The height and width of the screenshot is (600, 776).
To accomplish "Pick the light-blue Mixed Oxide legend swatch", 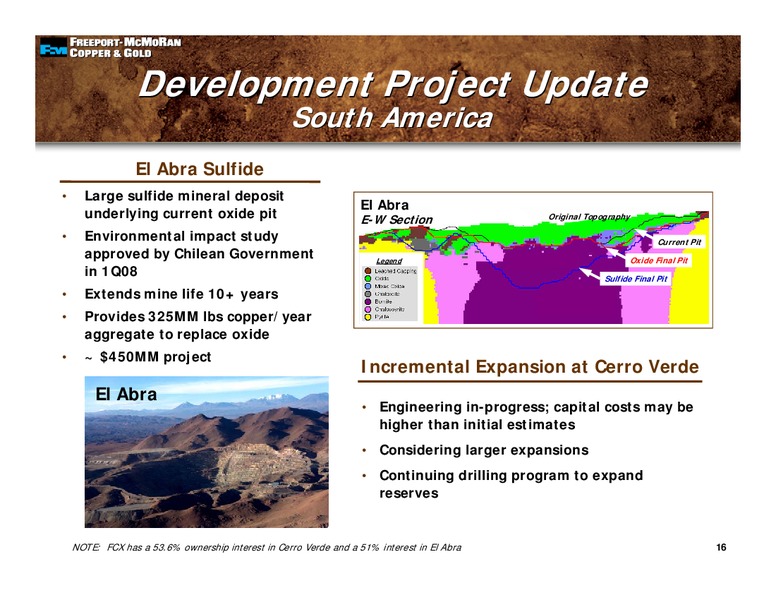I will coord(368,286).
